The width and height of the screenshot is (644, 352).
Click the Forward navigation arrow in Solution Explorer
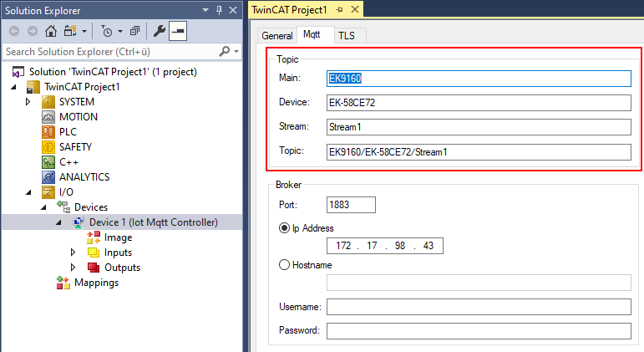tap(33, 31)
